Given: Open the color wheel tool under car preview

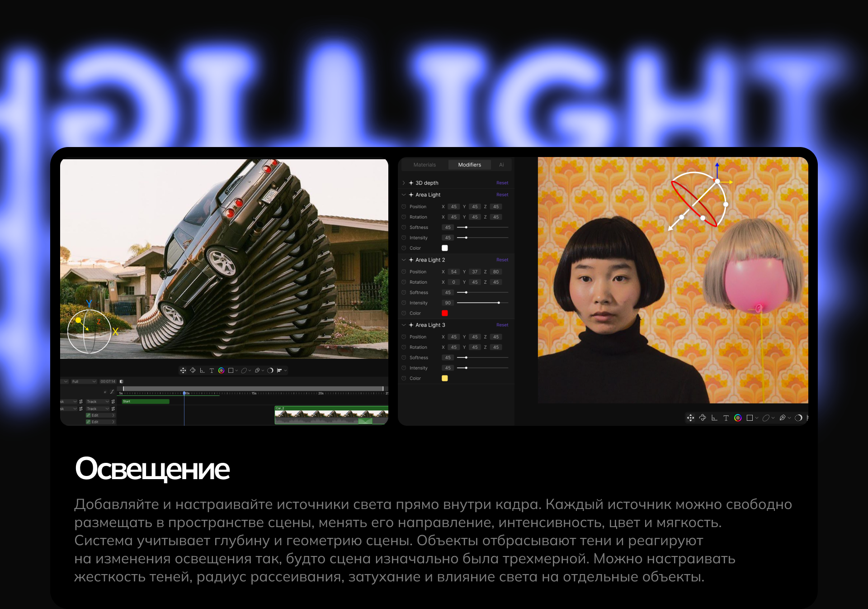Looking at the screenshot, I should point(221,371).
